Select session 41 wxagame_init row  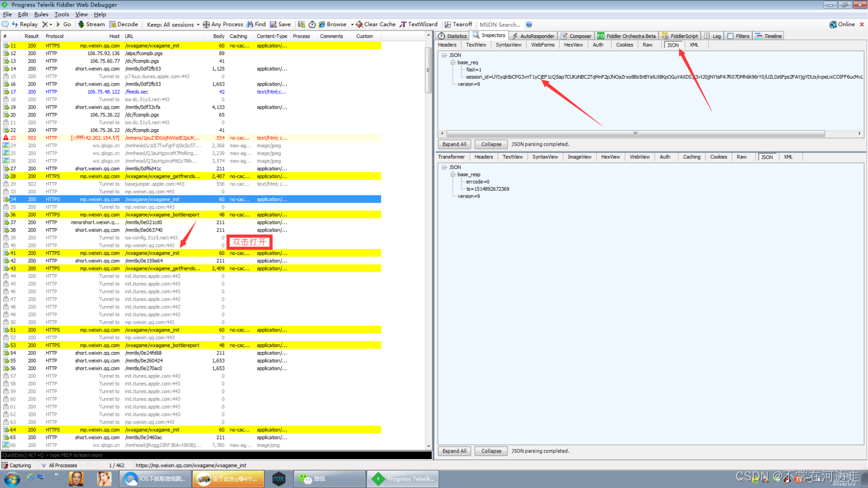click(192, 253)
